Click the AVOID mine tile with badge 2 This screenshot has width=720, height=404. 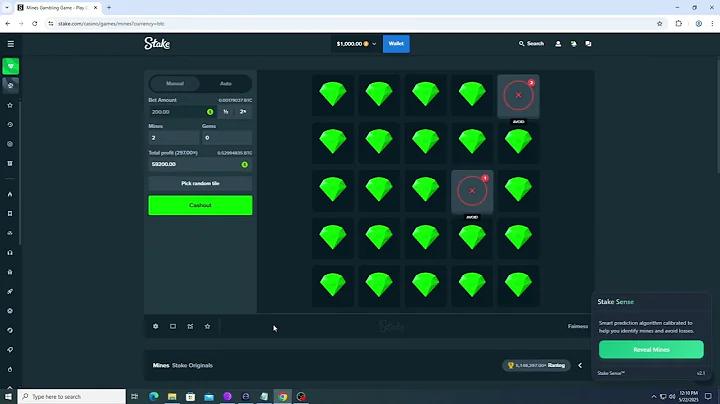(518, 96)
